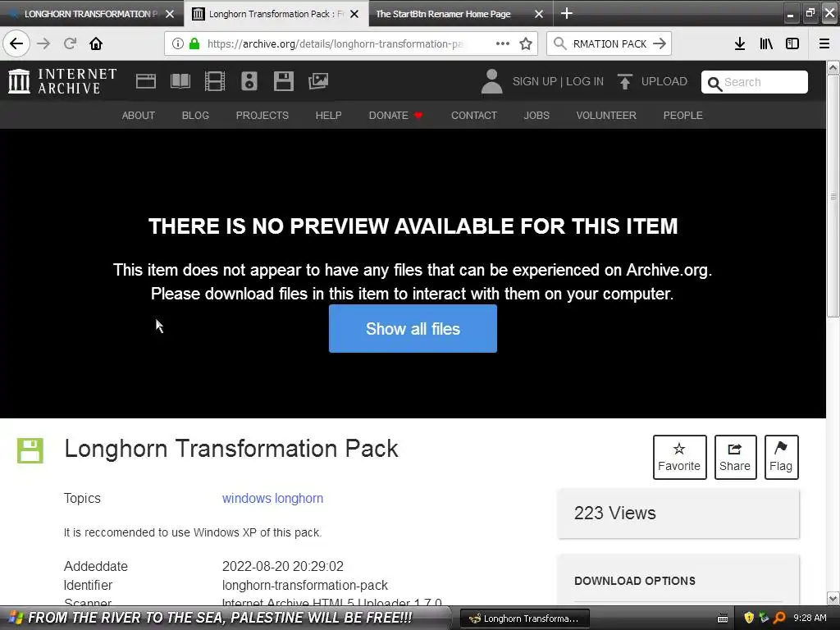The height and width of the screenshot is (630, 840).
Task: Click the red heart beside Donate
Action: (418, 115)
